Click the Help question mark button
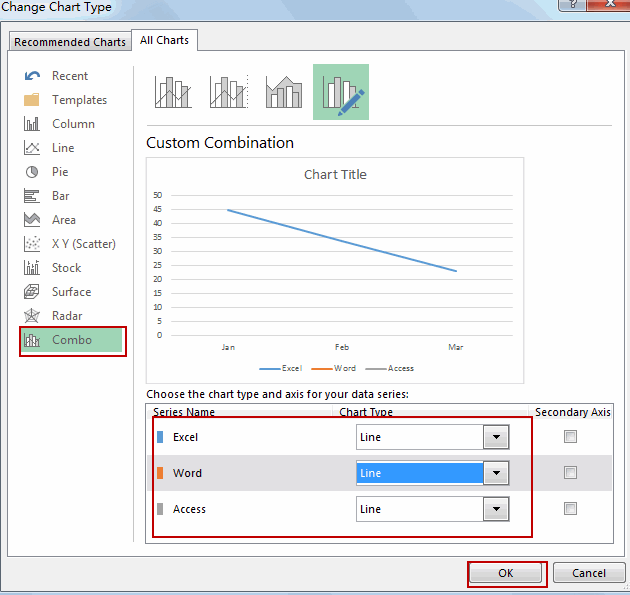 click(572, 4)
